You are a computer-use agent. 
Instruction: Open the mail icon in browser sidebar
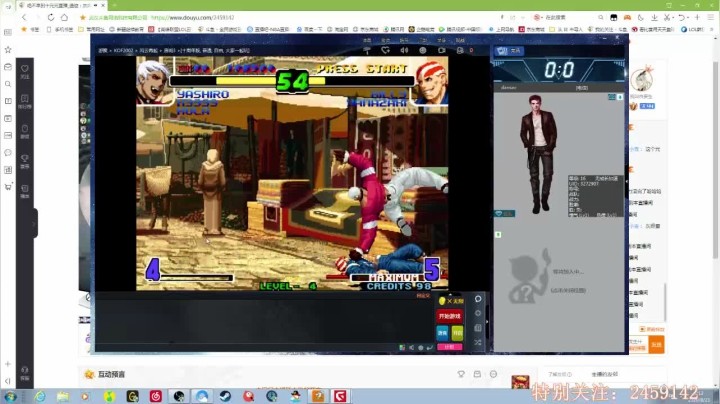coord(8,67)
